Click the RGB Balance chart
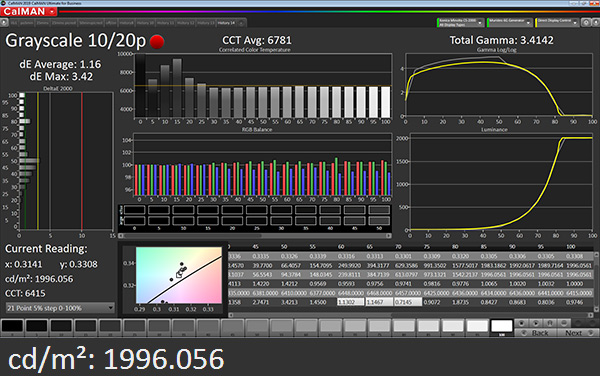The width and height of the screenshot is (600, 376). [262, 165]
